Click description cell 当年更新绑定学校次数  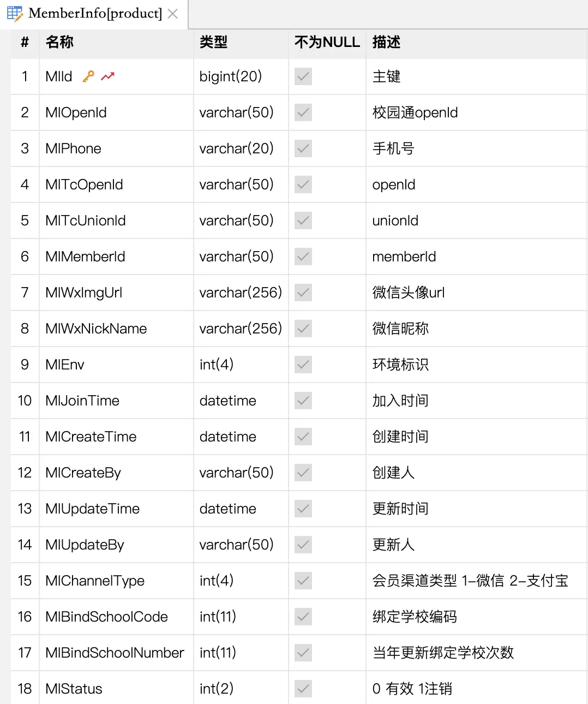point(443,653)
